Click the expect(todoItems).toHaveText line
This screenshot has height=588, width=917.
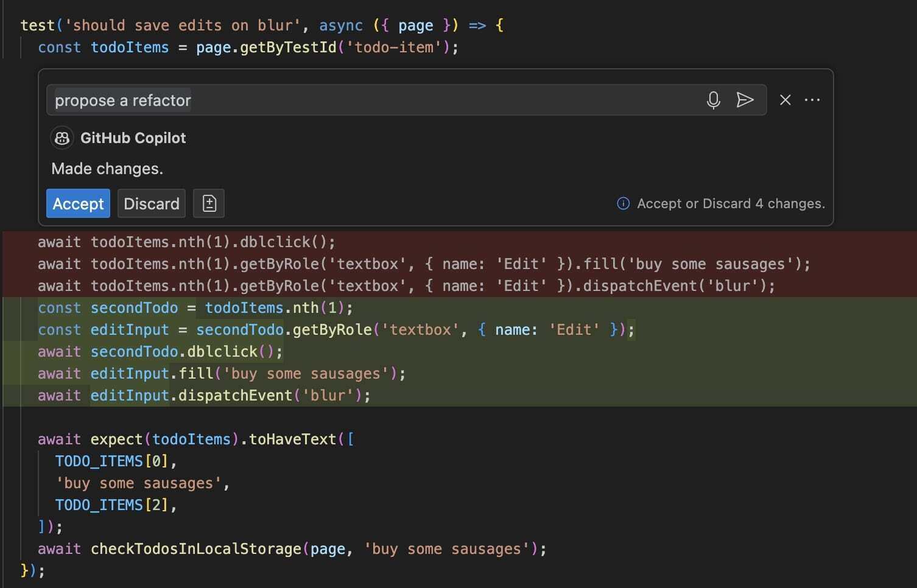point(196,439)
